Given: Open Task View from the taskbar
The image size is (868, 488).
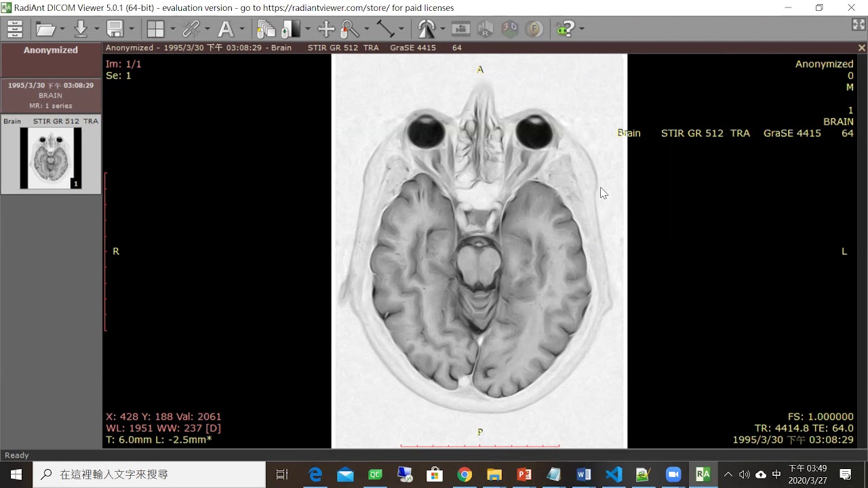Looking at the screenshot, I should (282, 474).
